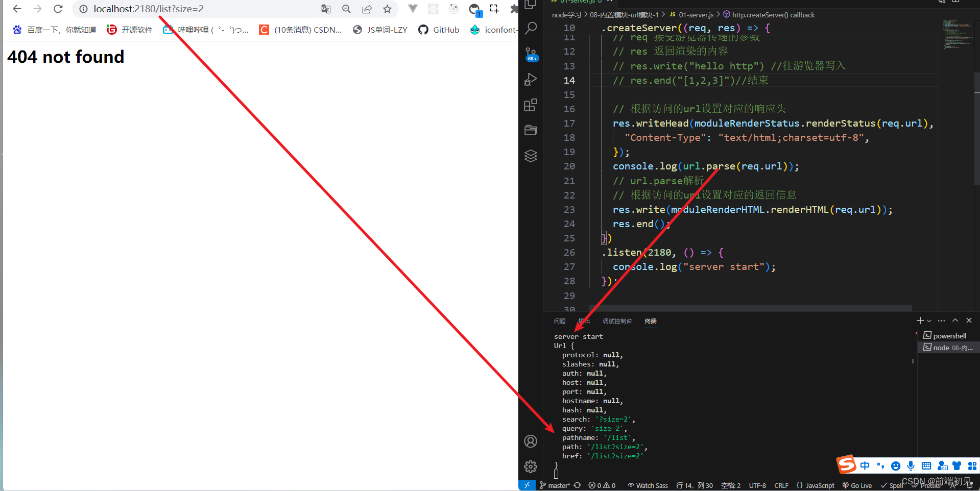Close the terminal panel
Screen dimensions: 980x491
pos(969,321)
